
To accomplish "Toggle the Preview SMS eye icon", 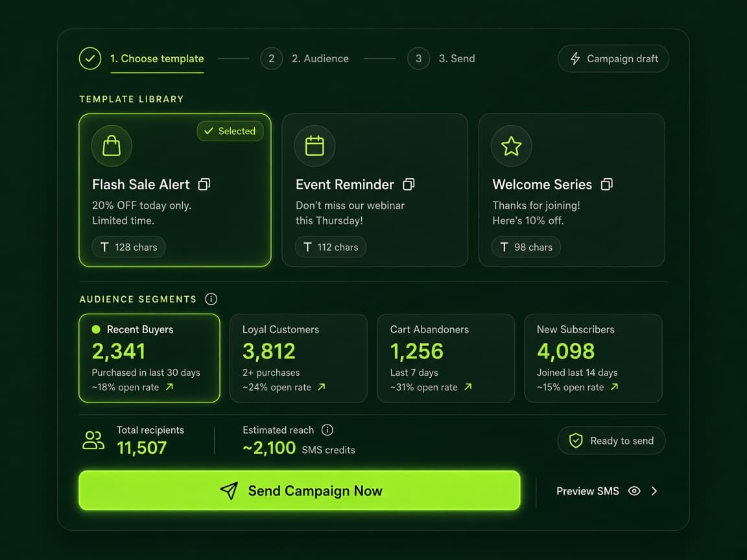I will tap(634, 491).
